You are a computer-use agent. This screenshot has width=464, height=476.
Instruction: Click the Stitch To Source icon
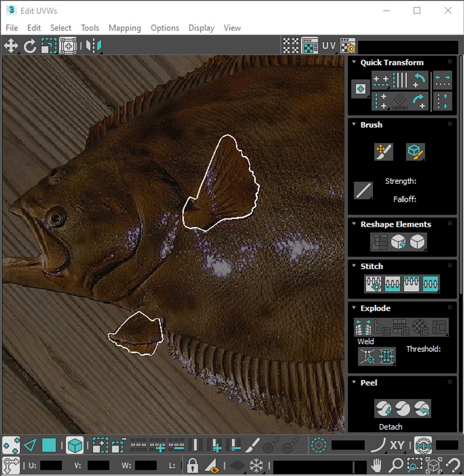[x=412, y=284]
